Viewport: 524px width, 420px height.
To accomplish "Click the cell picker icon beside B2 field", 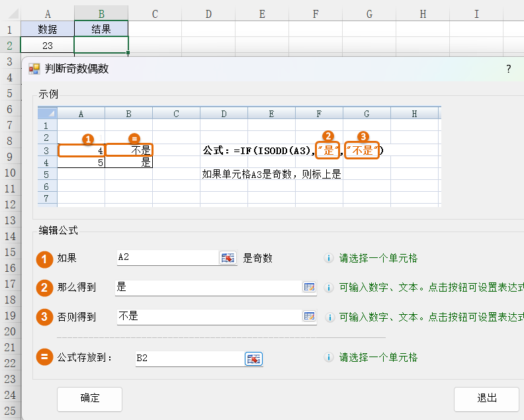I will pos(254,358).
